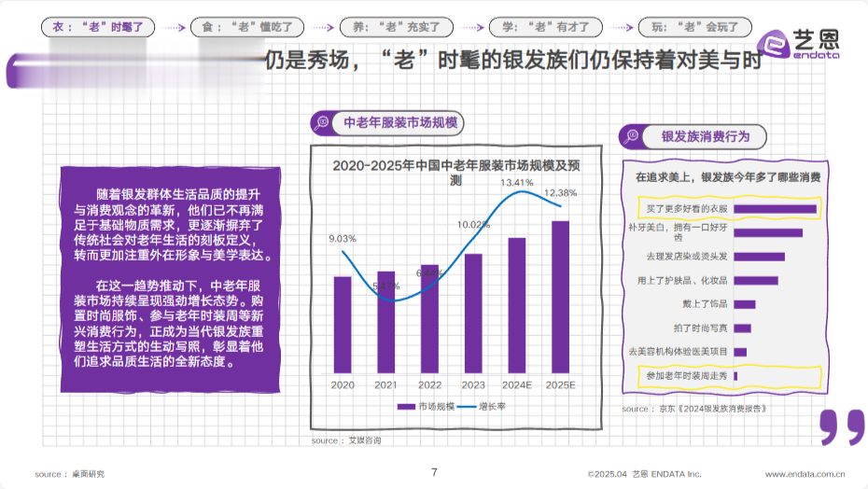This screenshot has height=489, width=868.
Task: Click the 买了更多好看的衣服 bar
Action: [775, 209]
